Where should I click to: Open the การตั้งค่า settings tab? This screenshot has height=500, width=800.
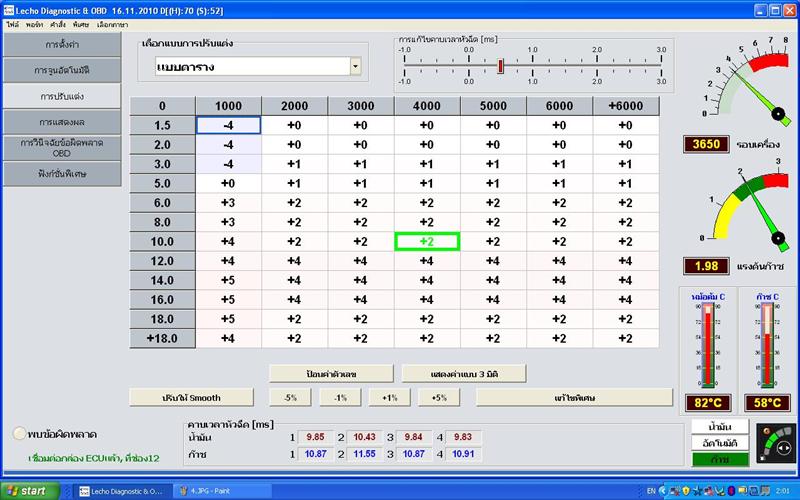click(62, 44)
